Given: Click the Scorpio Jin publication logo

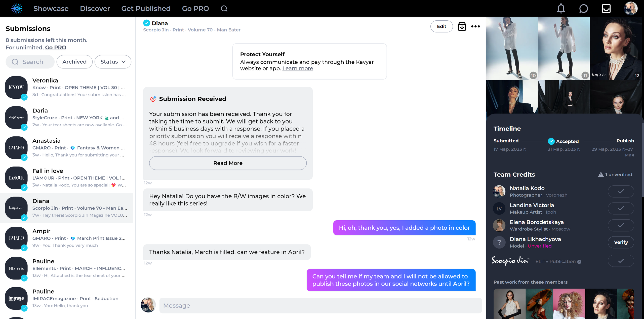Looking at the screenshot, I should point(510,261).
